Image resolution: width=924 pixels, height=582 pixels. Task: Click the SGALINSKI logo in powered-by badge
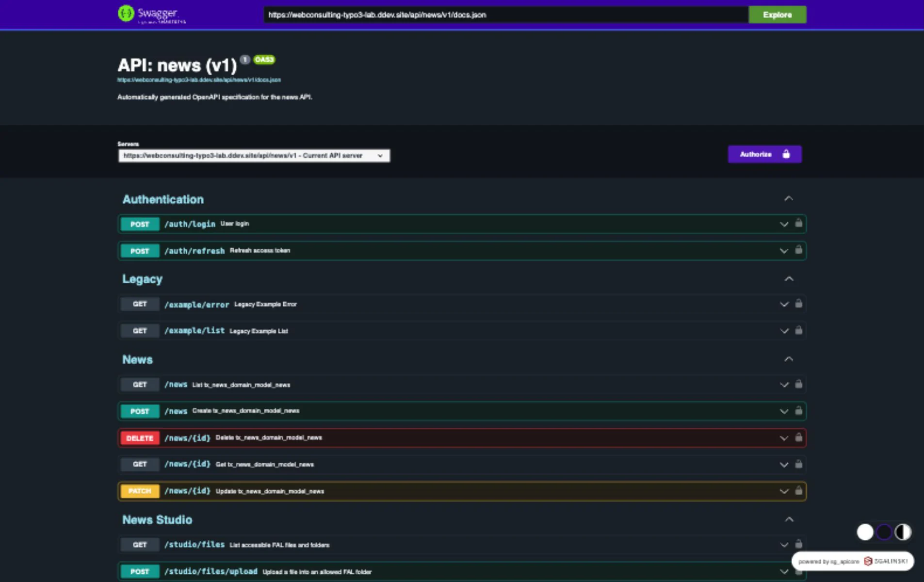(886, 561)
